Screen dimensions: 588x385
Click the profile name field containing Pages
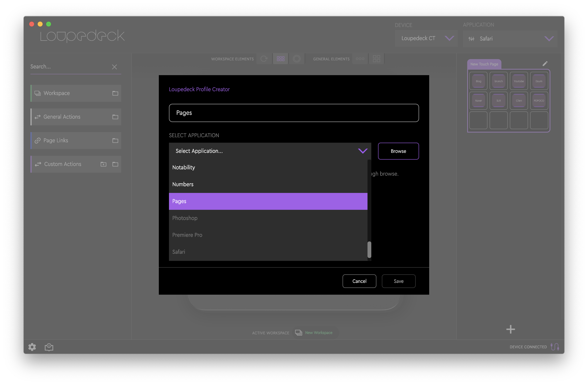coord(294,113)
